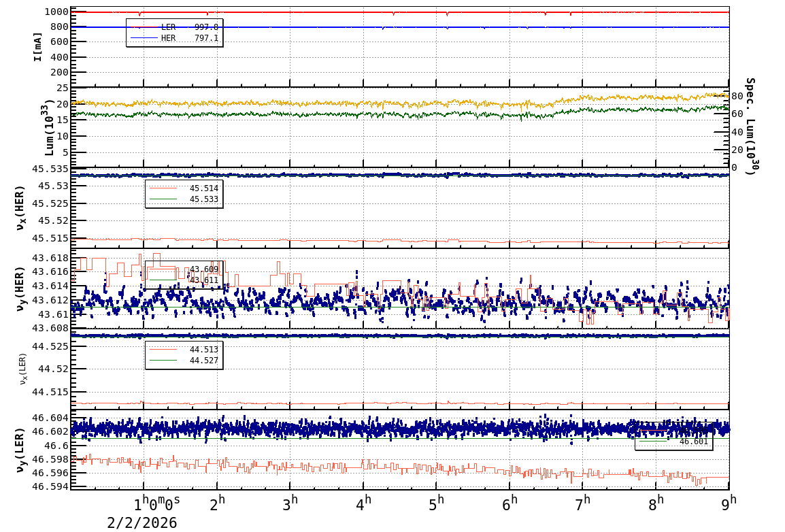The width and height of the screenshot is (785, 532).
Task: Click the 43.608 tick label
Action: coord(50,329)
